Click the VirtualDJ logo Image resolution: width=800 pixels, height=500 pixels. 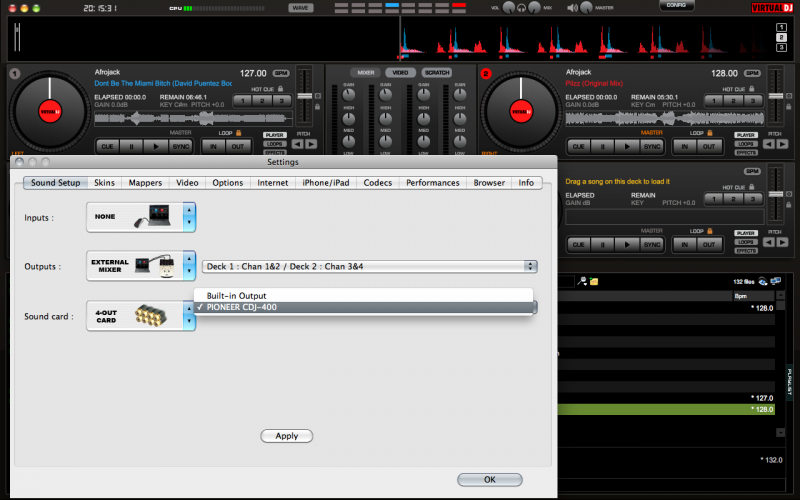click(772, 8)
